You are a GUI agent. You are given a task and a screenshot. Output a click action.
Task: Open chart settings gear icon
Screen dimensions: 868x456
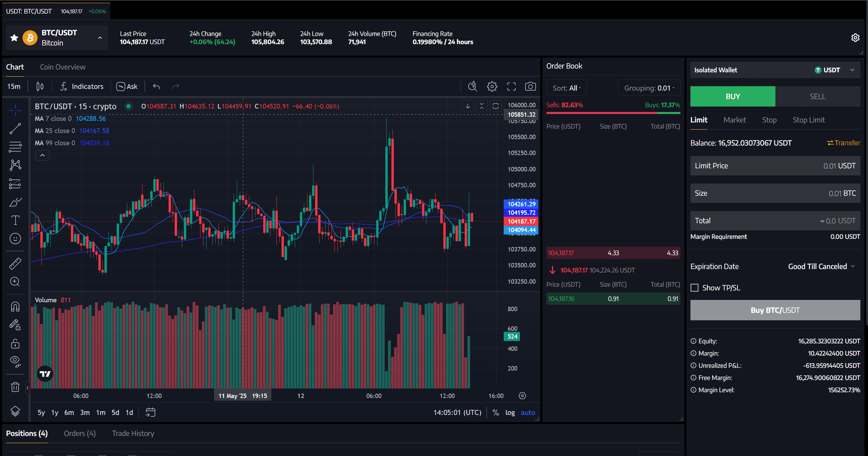pos(492,87)
